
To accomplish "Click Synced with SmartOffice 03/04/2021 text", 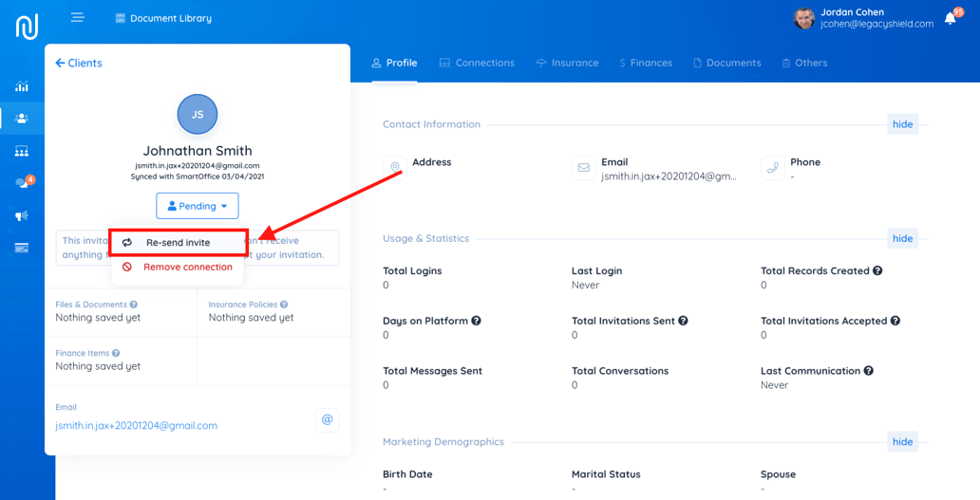I will tap(198, 176).
